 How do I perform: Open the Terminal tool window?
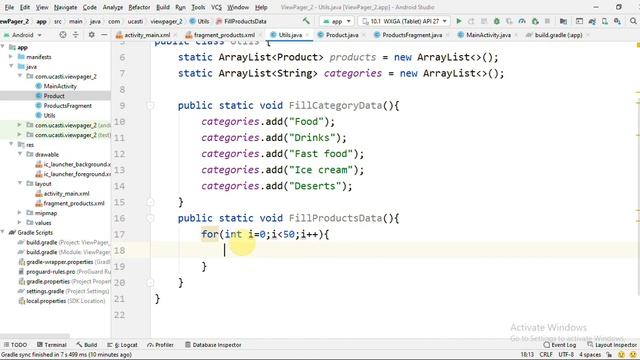52,345
